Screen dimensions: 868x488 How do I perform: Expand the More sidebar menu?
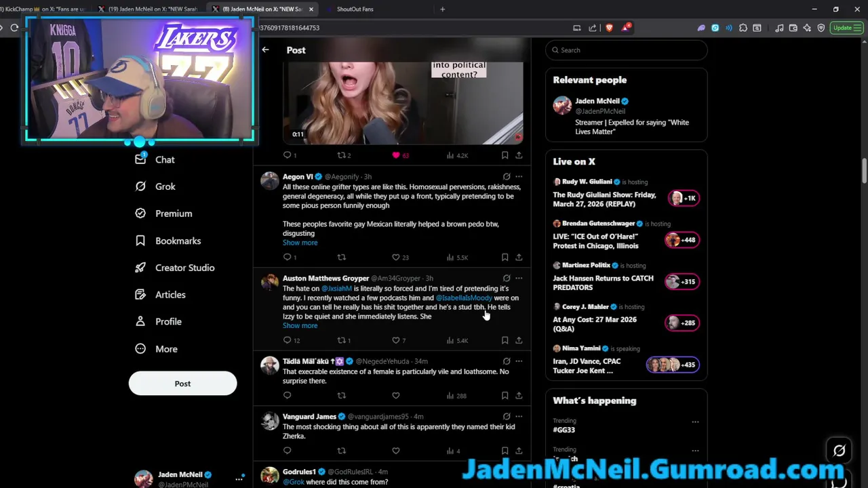tap(155, 349)
